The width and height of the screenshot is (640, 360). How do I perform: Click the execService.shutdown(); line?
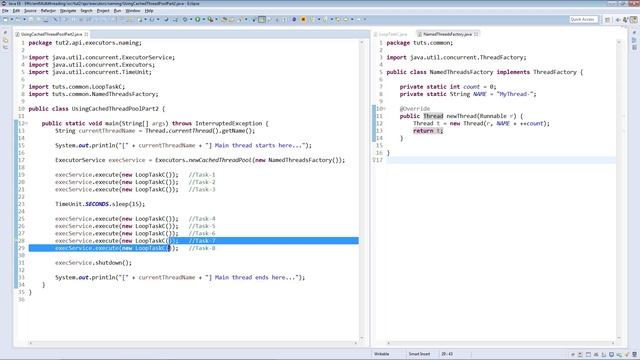click(93, 263)
